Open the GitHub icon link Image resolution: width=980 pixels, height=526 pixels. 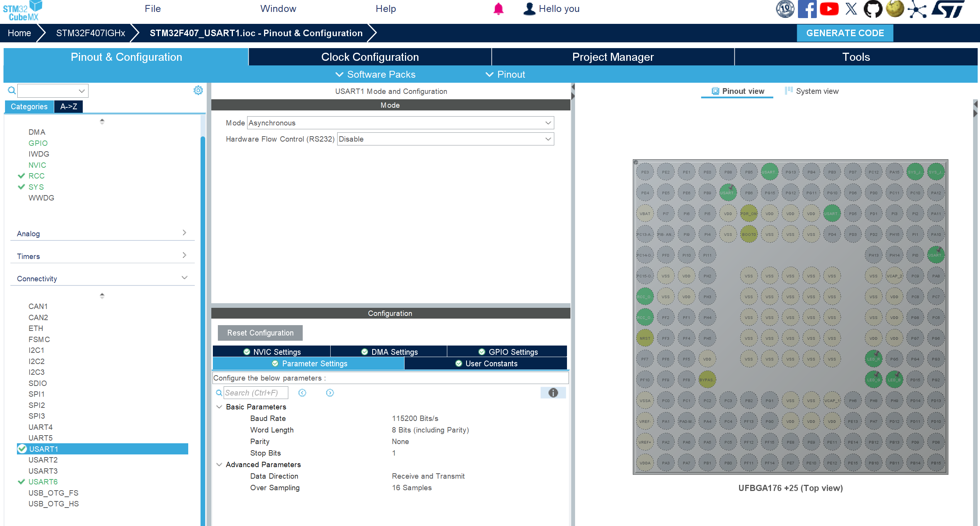coord(873,9)
